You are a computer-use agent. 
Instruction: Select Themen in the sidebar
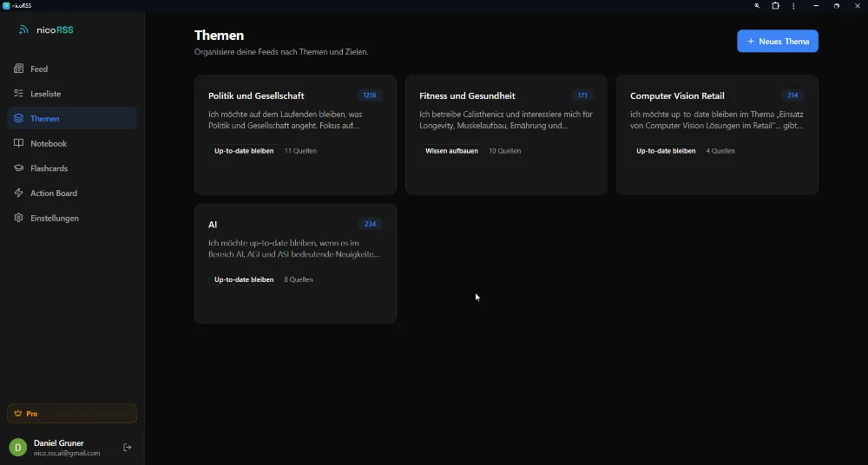(72, 119)
